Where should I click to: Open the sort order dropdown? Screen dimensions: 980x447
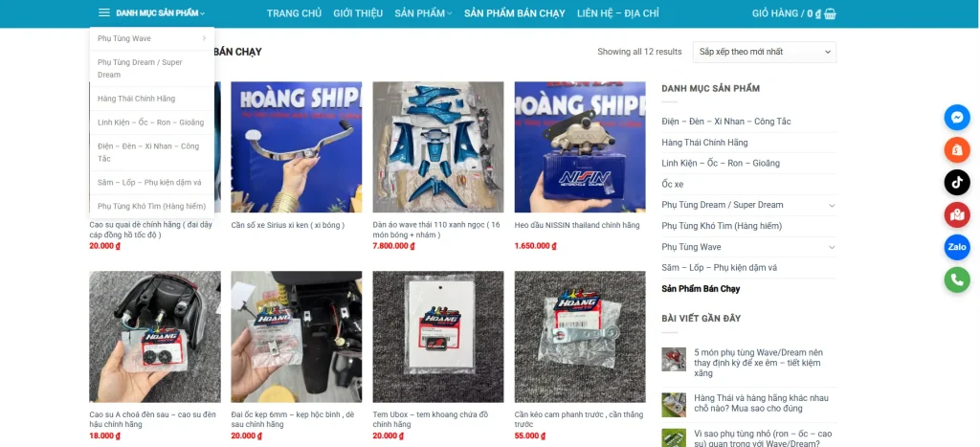click(x=765, y=52)
